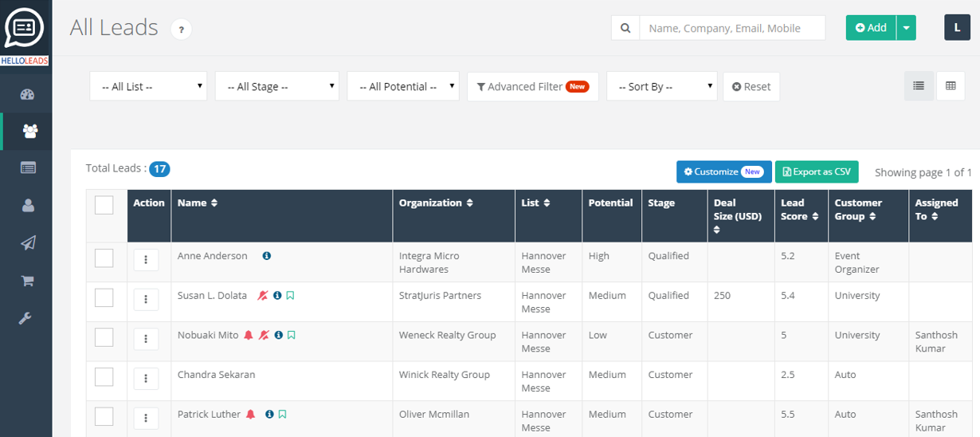Viewport: 980px width, 437px height.
Task: Click the paper plane icon in sidebar
Action: tap(27, 243)
